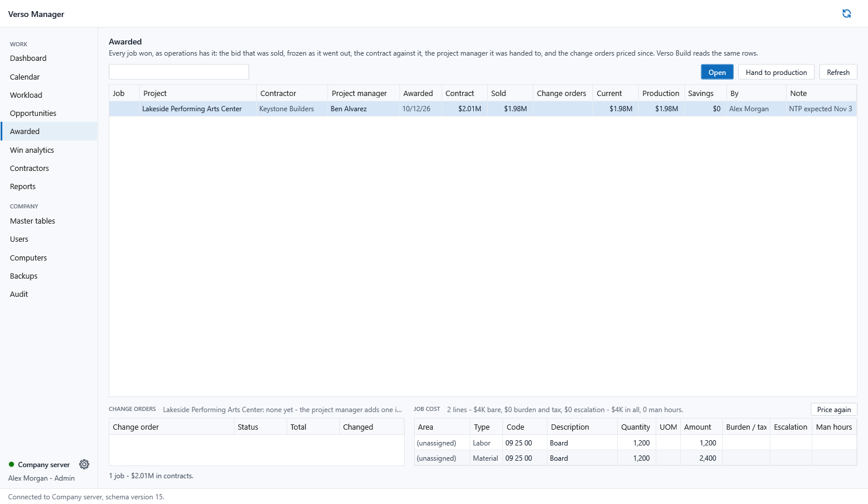Open the Audit page
This screenshot has width=868, height=504.
point(49,294)
